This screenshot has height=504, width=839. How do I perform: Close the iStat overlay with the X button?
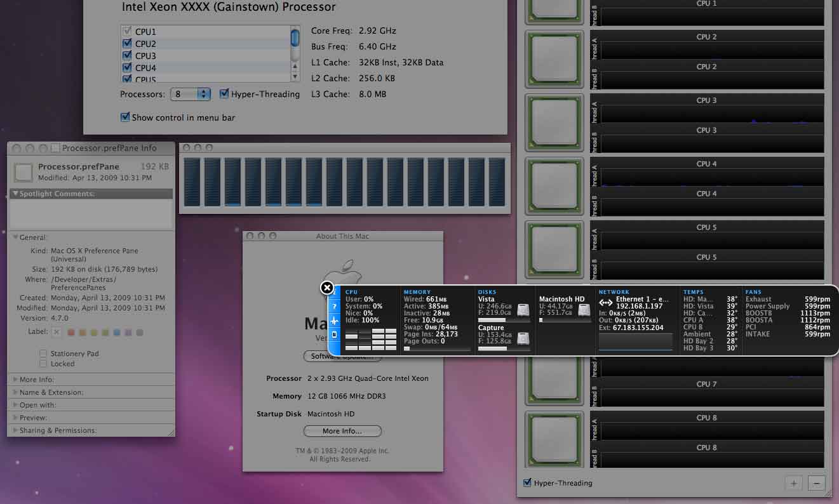point(326,288)
